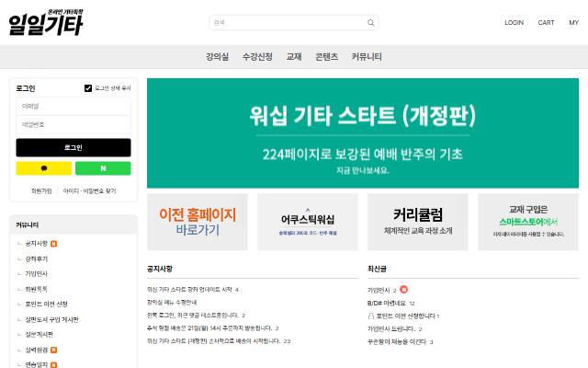Click the 일일기타 site logo
The image size is (588, 368).
click(x=46, y=22)
